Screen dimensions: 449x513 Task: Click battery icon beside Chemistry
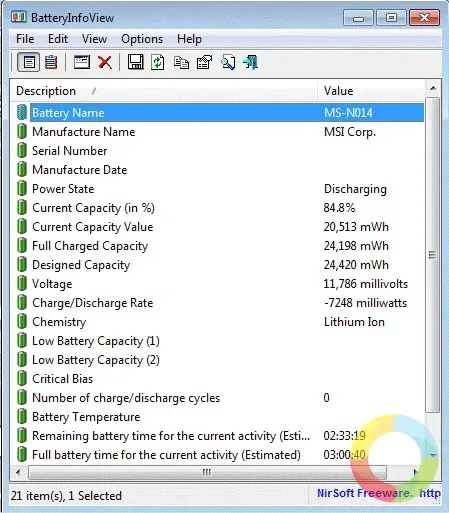click(x=22, y=322)
